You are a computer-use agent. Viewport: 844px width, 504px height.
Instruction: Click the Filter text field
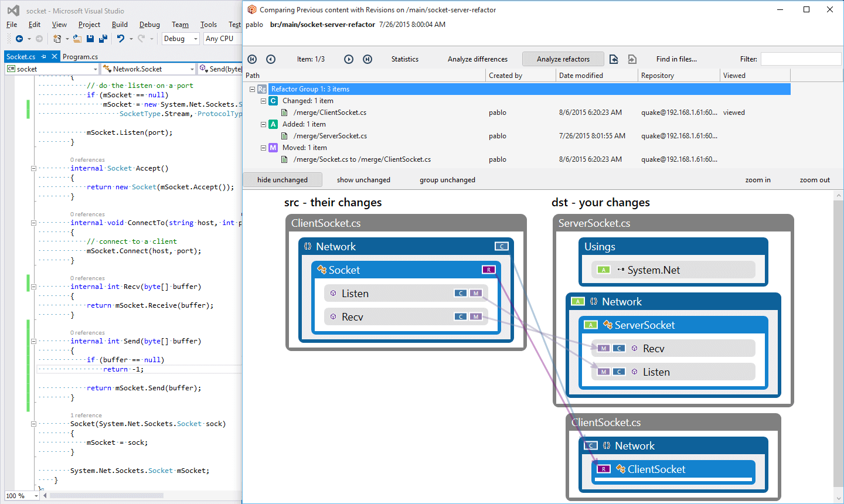click(801, 59)
